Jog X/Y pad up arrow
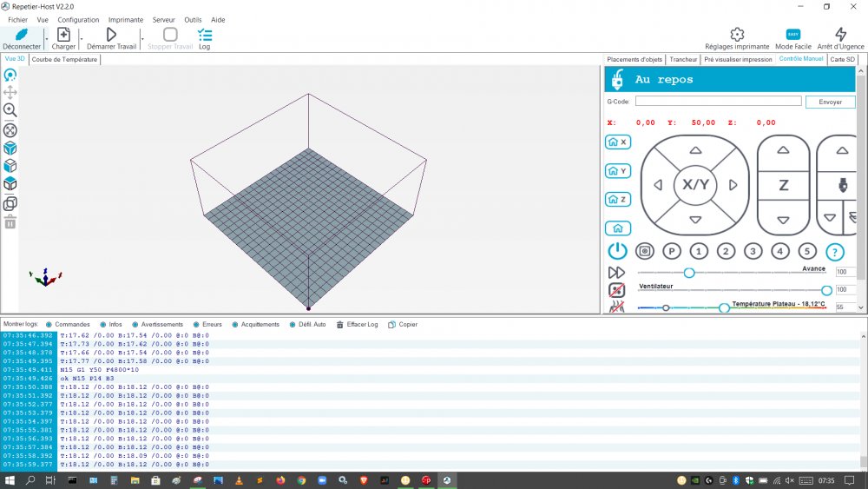This screenshot has height=489, width=868. point(696,150)
